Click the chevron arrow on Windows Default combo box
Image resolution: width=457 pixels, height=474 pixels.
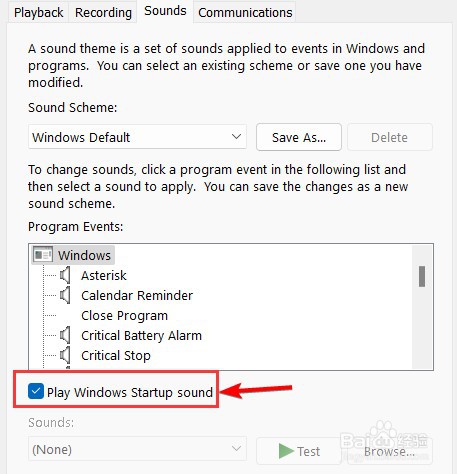(x=236, y=137)
